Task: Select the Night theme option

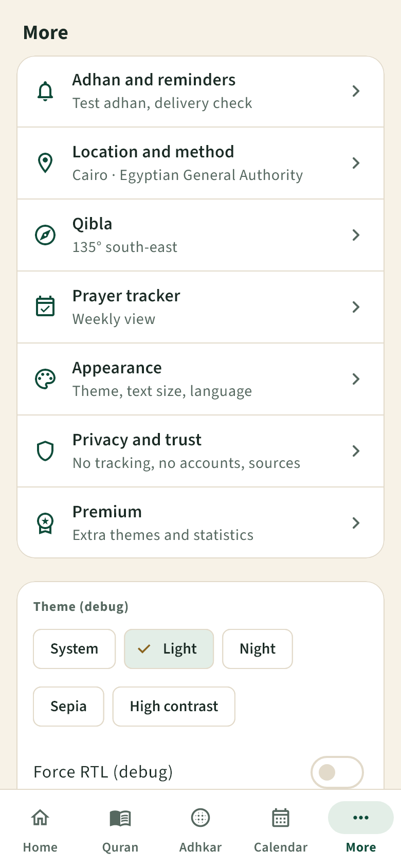Action: (258, 649)
